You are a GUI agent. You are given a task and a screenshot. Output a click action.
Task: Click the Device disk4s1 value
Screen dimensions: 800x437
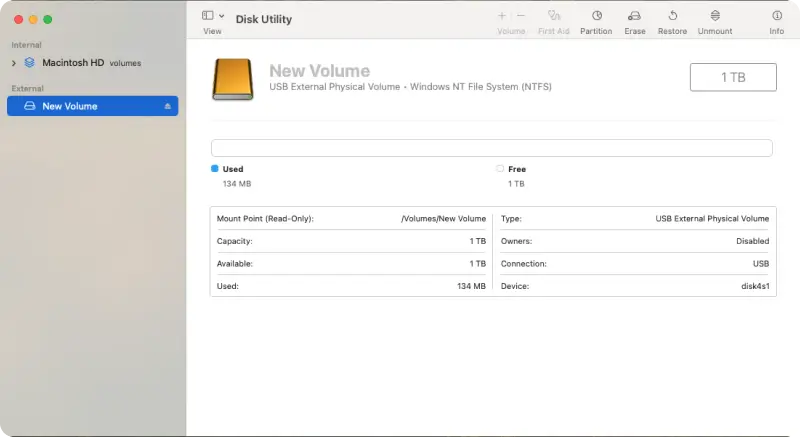(x=755, y=286)
